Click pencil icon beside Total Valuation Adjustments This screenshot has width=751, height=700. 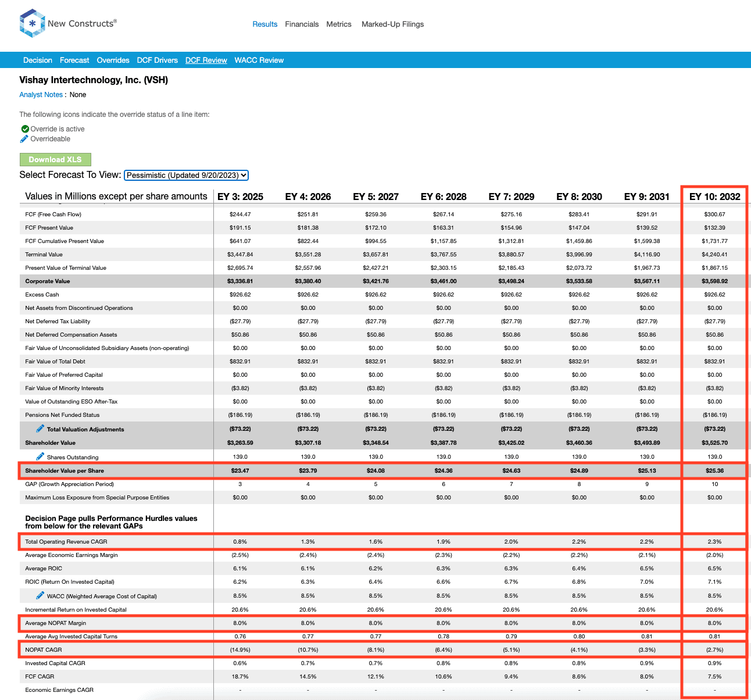pos(40,428)
